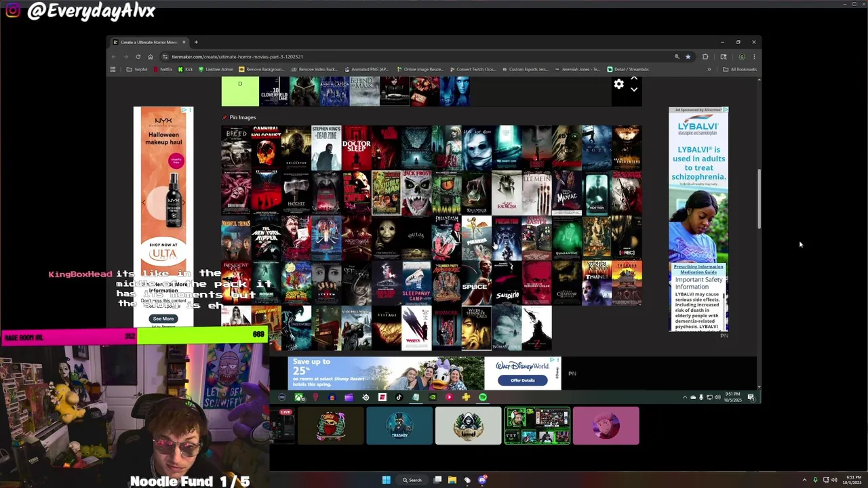This screenshot has width=868, height=488.
Task: Select the D tier label
Action: click(x=240, y=91)
